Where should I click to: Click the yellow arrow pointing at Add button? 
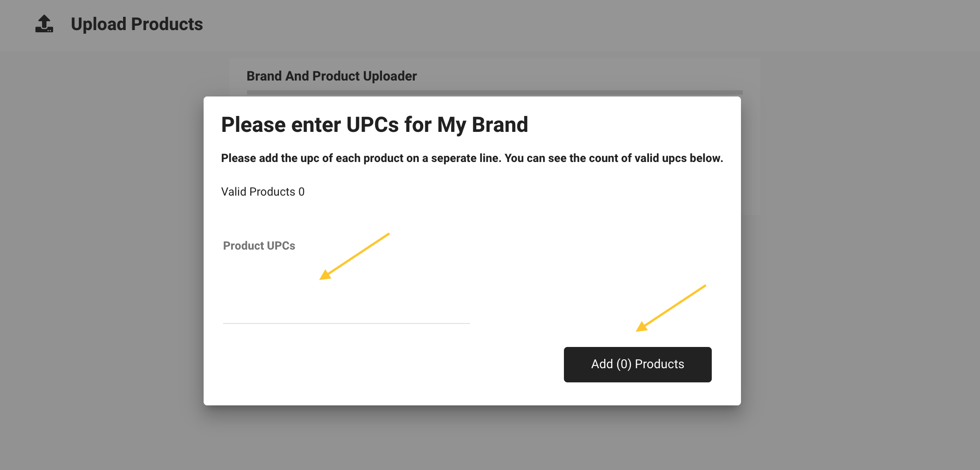[x=671, y=308]
